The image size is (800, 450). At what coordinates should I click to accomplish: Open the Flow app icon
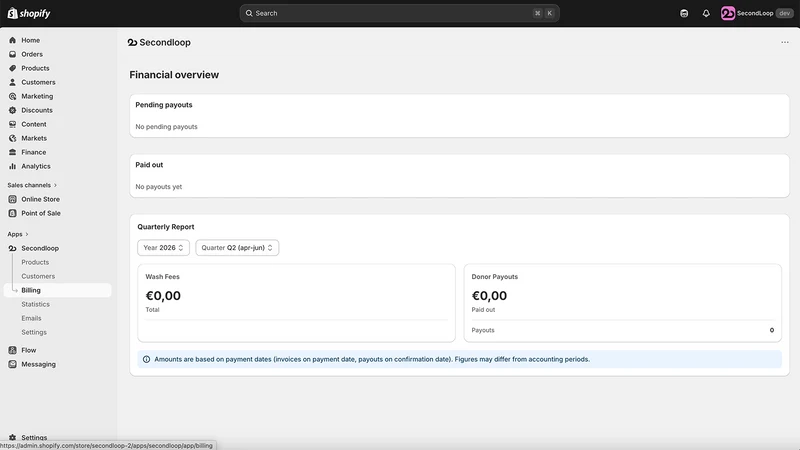tap(12, 350)
